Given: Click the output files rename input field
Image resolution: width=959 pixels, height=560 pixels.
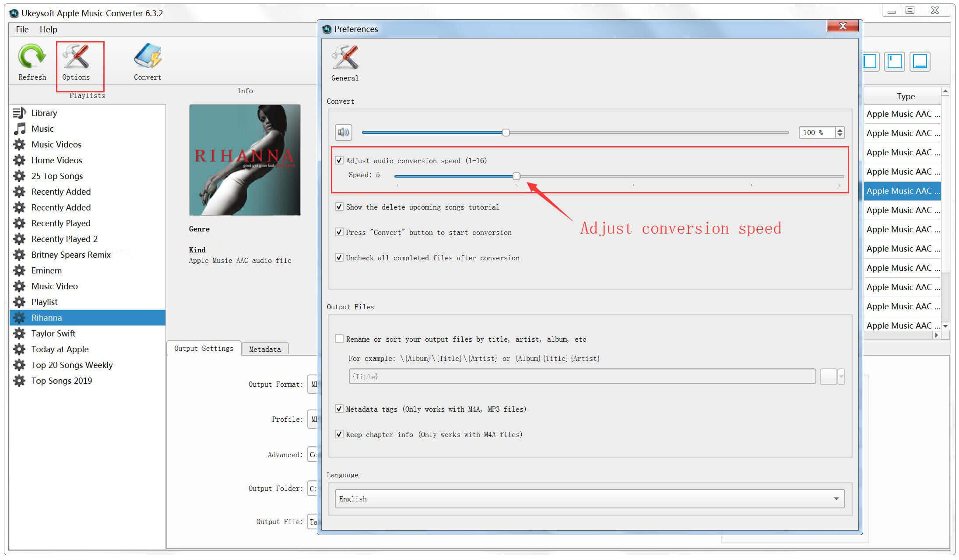Looking at the screenshot, I should pyautogui.click(x=587, y=377).
